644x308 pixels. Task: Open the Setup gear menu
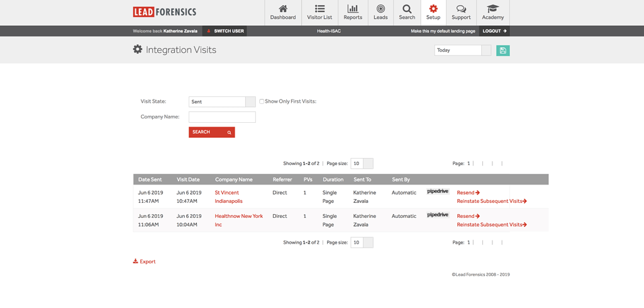433,13
